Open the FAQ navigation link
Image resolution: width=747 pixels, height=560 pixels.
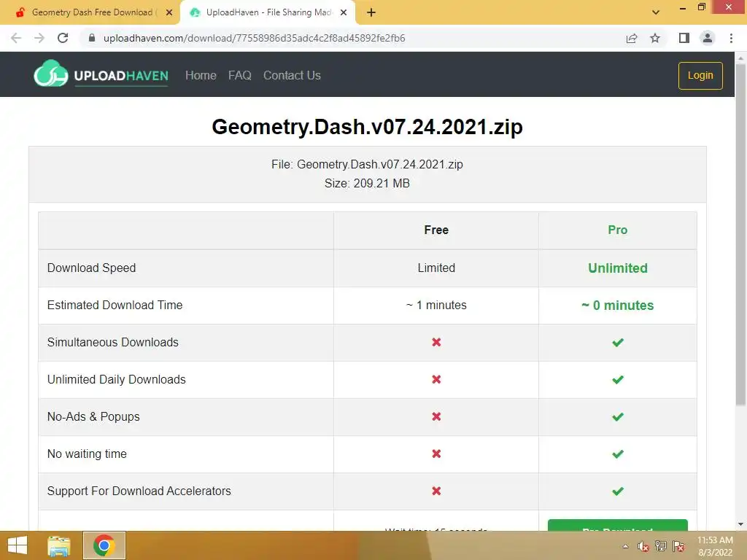[x=239, y=75]
